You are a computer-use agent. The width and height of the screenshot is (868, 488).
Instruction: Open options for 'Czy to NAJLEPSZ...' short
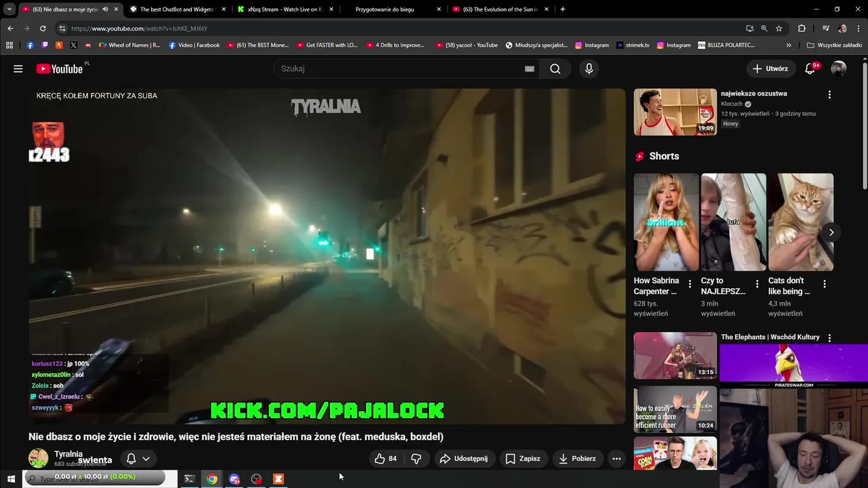[x=757, y=284]
